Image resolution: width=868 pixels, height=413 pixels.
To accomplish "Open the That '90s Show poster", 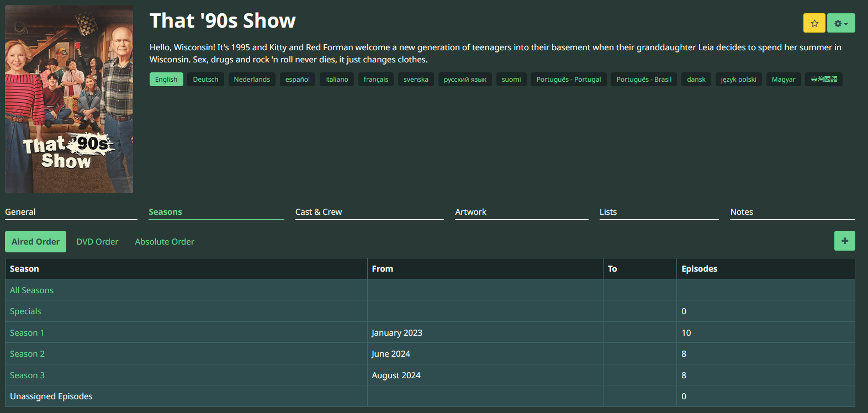I will tap(69, 99).
